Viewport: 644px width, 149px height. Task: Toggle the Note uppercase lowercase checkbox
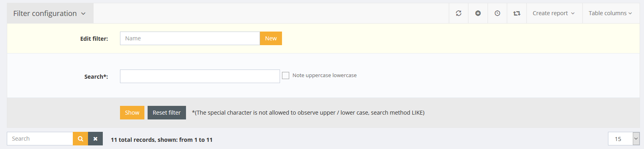coord(286,75)
